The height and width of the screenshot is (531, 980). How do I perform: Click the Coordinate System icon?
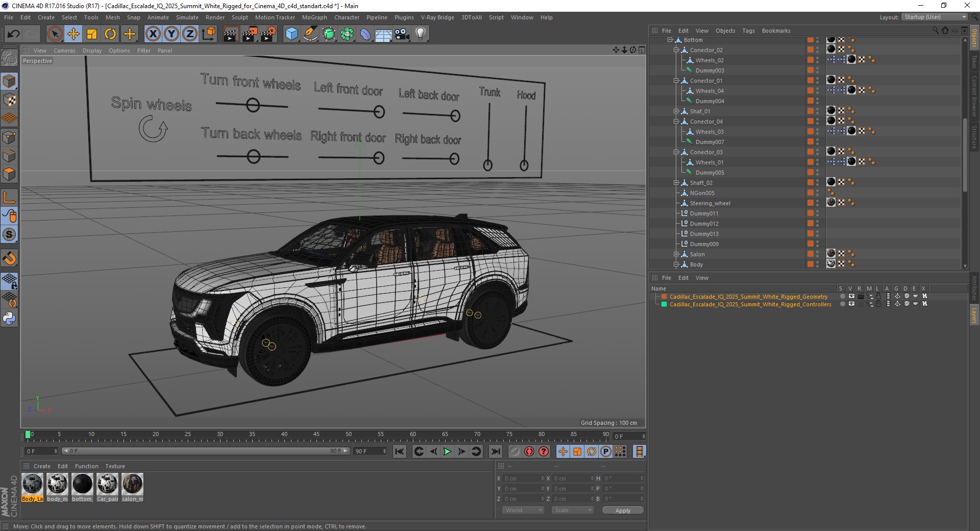point(208,34)
